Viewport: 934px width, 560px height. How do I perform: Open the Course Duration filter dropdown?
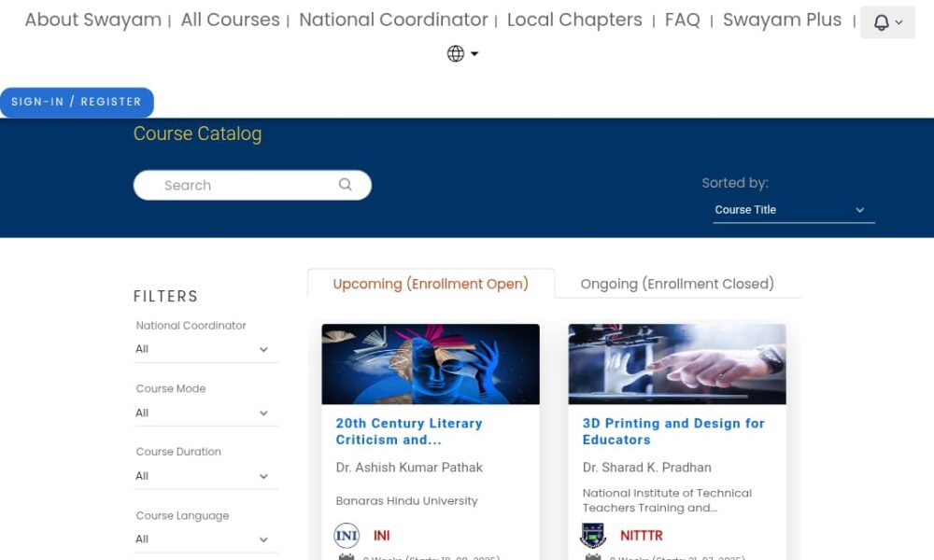205,476
